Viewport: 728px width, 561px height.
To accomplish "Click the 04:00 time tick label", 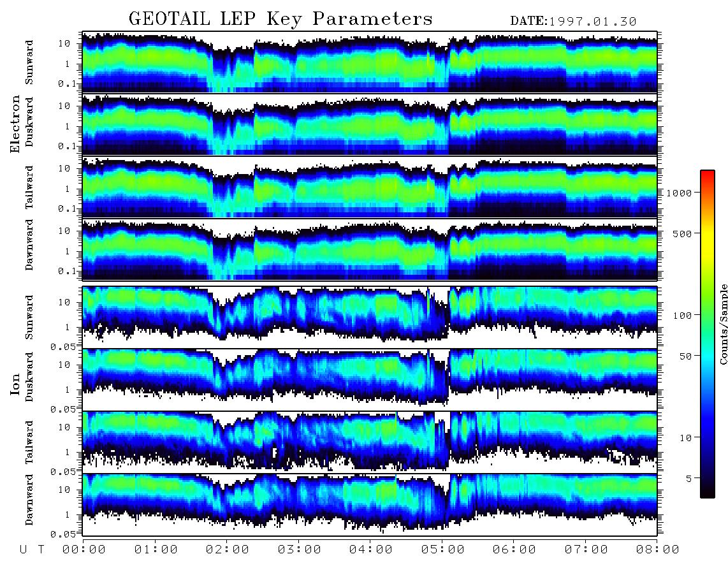I will [x=371, y=550].
